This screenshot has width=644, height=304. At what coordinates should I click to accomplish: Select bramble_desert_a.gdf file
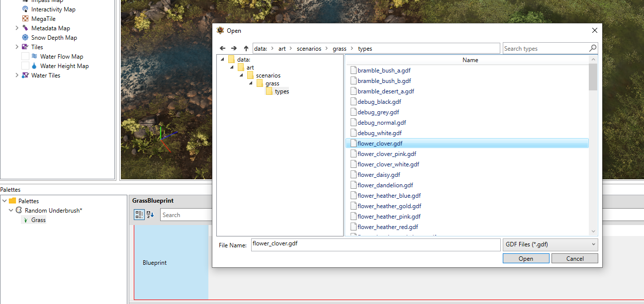coord(385,91)
